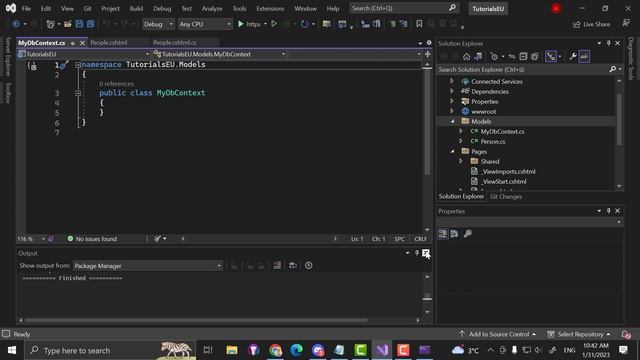Click the wrench Properties icon in Solution Explorer

(x=573, y=56)
